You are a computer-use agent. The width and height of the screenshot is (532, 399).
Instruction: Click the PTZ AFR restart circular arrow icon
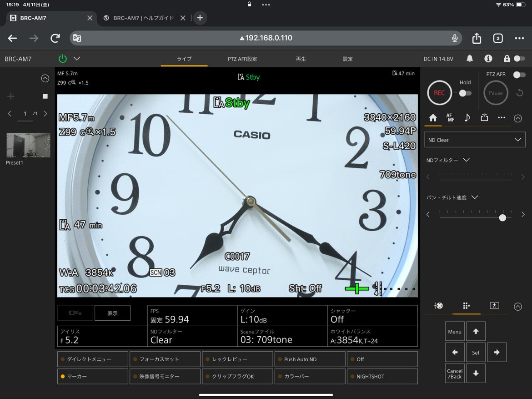click(x=519, y=93)
